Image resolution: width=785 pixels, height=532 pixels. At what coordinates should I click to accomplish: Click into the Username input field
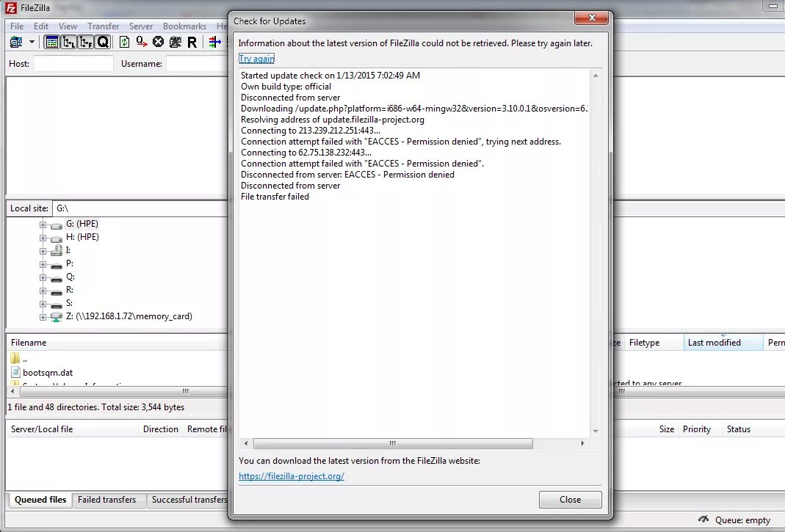[198, 64]
